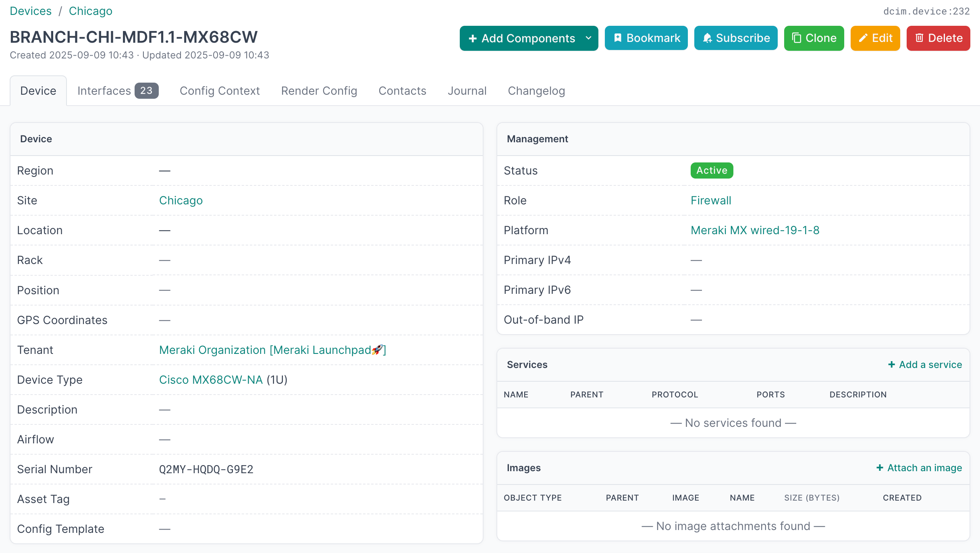The height and width of the screenshot is (553, 980).
Task: Open Meraki MX wired-19-1-8 platform link
Action: point(755,230)
